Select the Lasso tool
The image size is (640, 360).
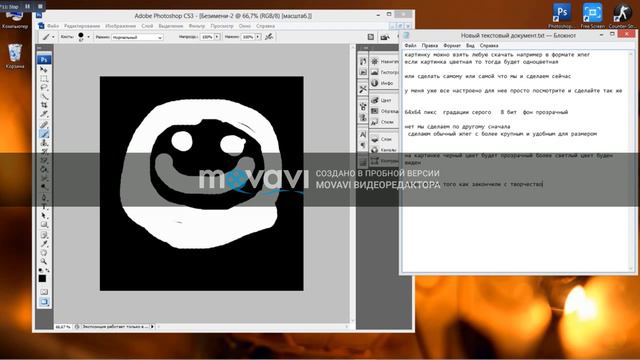coord(44,87)
